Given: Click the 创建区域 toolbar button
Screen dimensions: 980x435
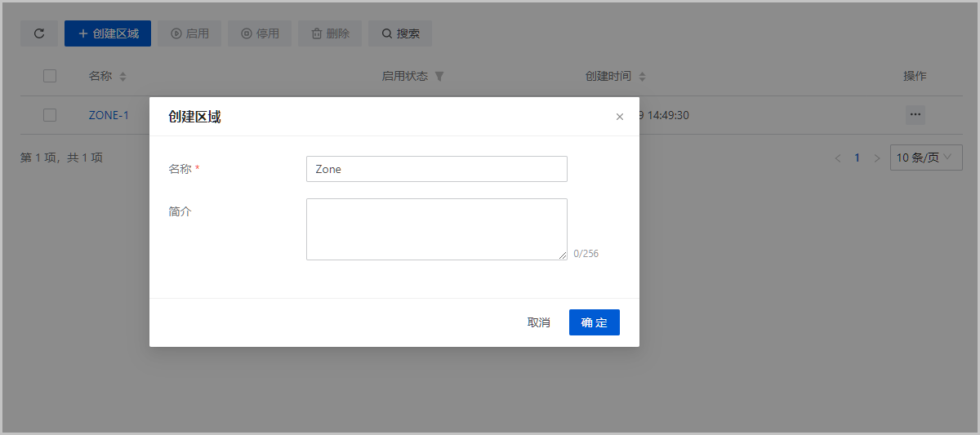Looking at the screenshot, I should pyautogui.click(x=108, y=33).
